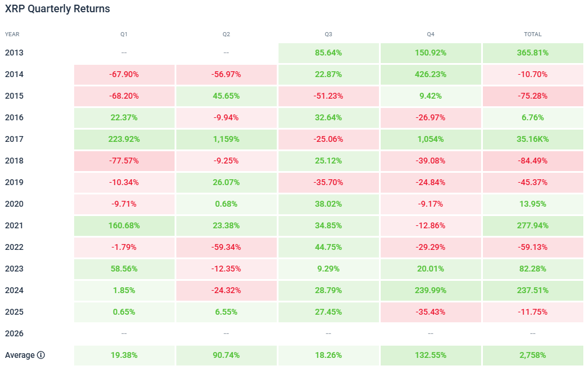588x369 pixels.
Task: Click the -77.57% cell in 2018
Action: pos(124,161)
